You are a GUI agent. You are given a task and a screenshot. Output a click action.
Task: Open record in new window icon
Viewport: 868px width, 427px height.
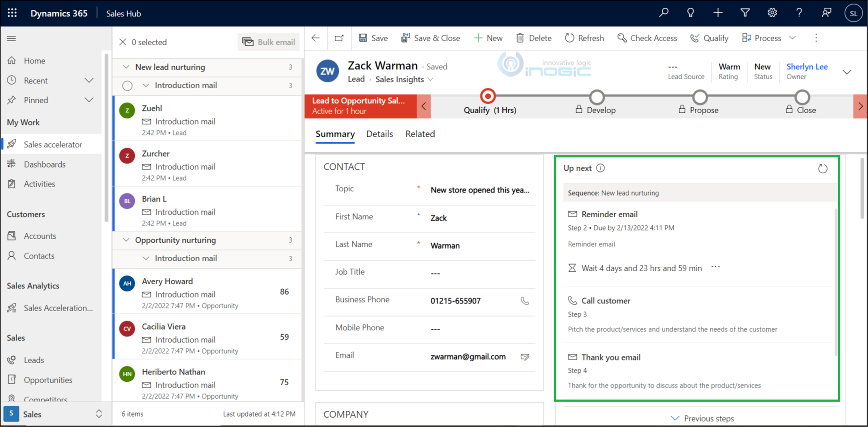[339, 38]
